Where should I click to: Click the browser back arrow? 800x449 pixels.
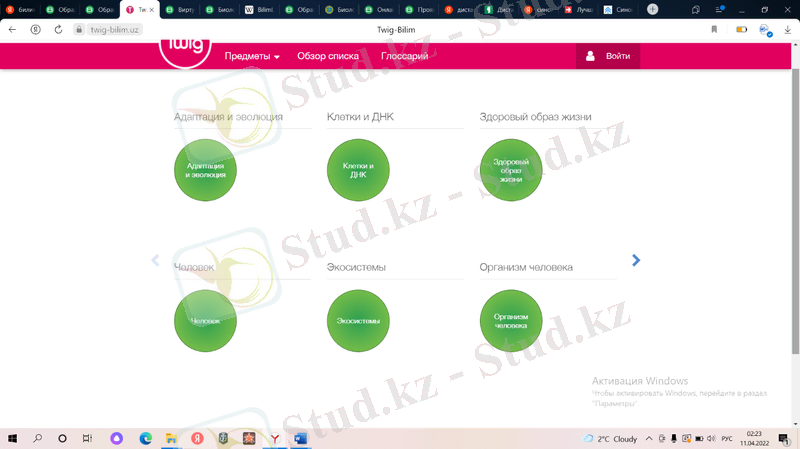coord(12,30)
